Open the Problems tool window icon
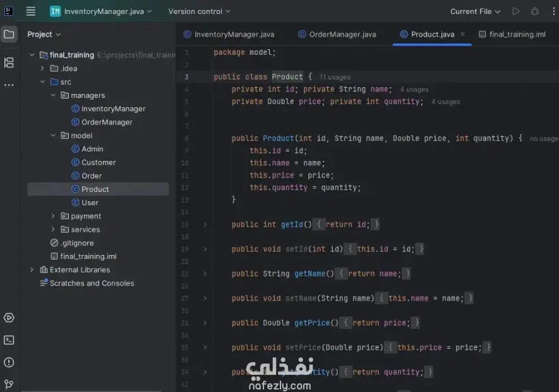 click(9, 362)
